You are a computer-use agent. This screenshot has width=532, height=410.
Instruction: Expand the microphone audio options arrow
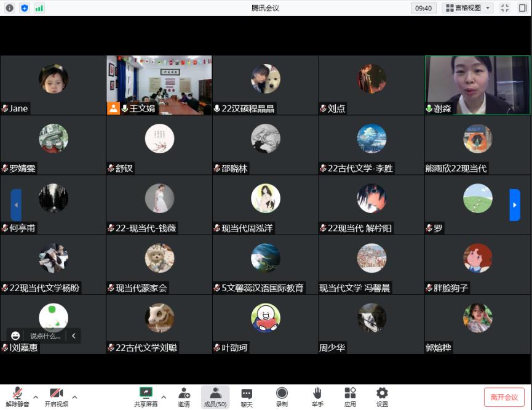tap(36, 396)
